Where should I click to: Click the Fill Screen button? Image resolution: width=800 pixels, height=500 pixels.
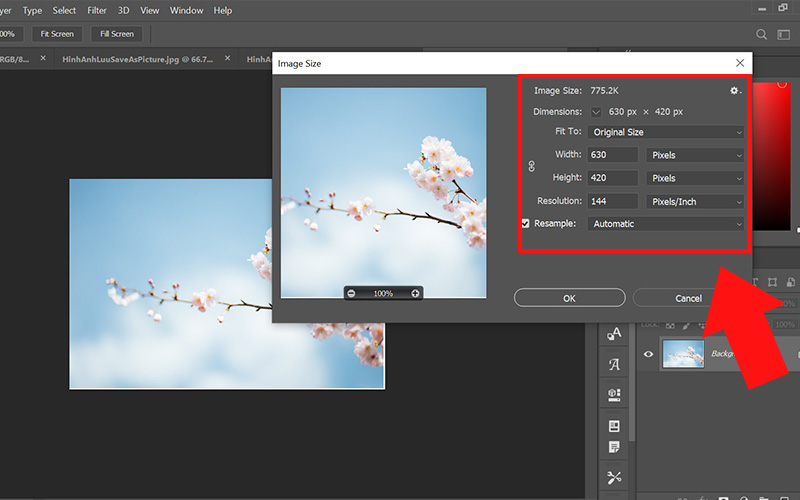117,34
